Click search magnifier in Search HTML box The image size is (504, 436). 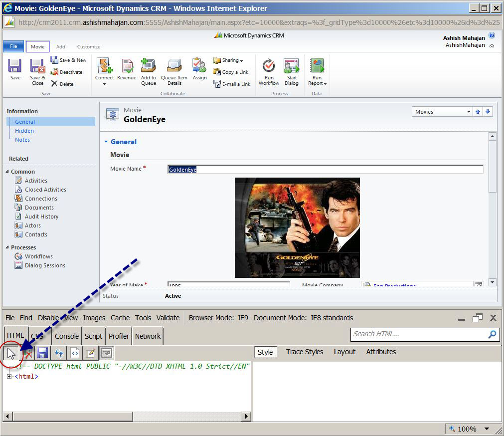(x=492, y=334)
